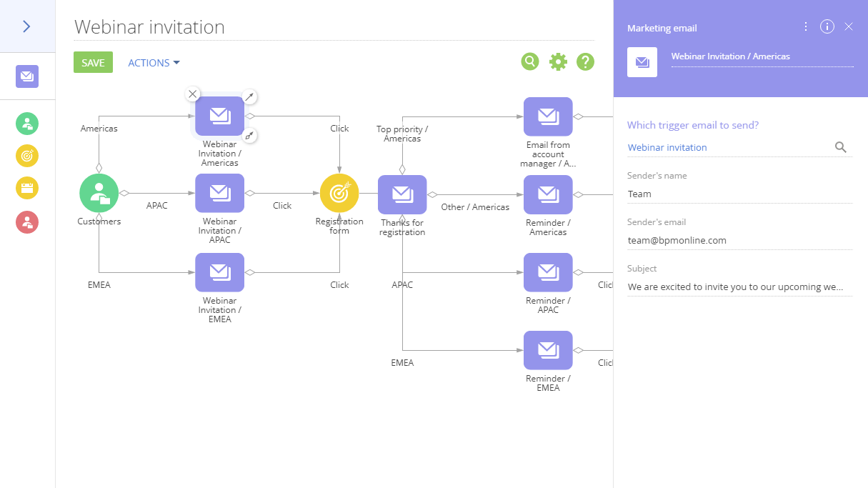
Task: Expand the left sidebar with chevron arrow
Action: pyautogui.click(x=26, y=26)
